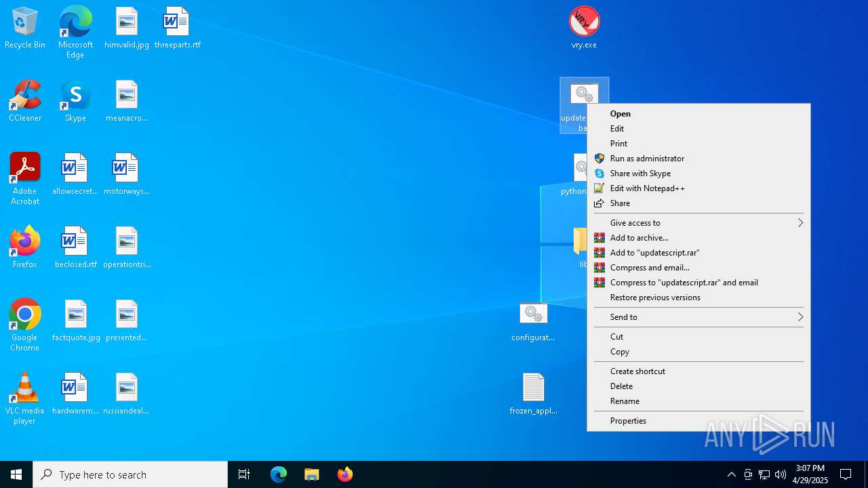
Task: Select the presented image file icon
Action: click(127, 321)
